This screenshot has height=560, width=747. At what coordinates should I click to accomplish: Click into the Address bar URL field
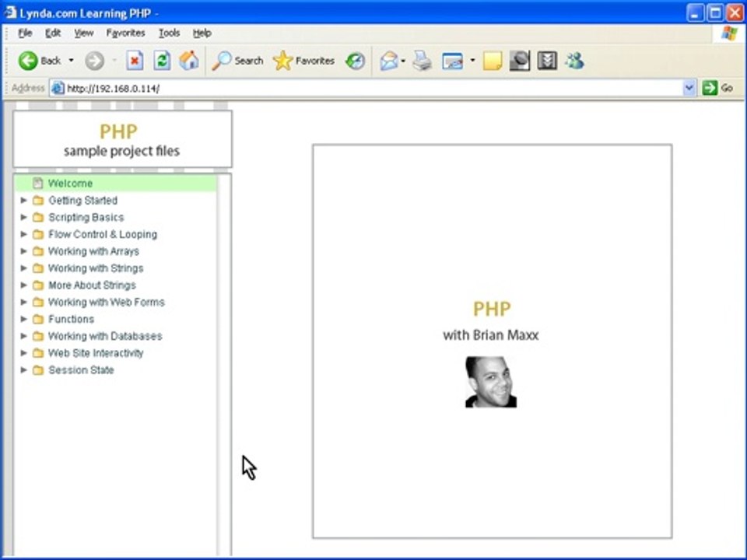(373, 88)
